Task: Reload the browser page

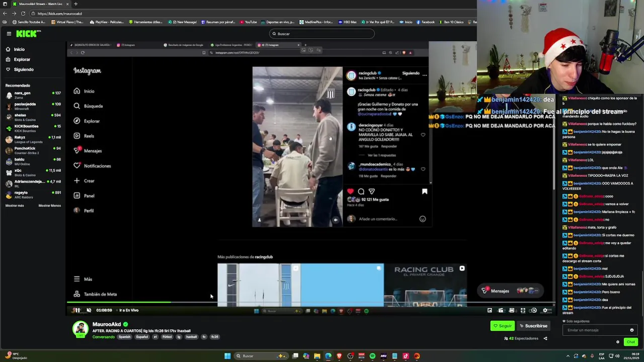Action: coord(23,14)
